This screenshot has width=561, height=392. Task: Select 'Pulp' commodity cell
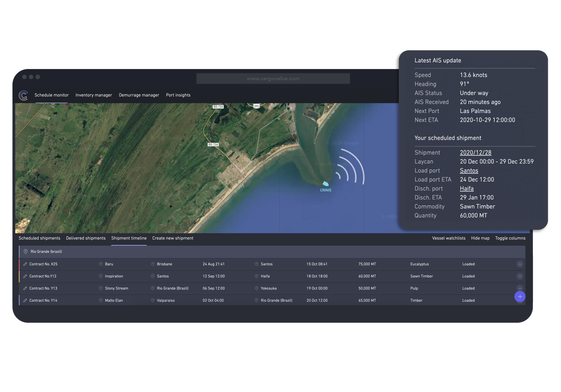(x=414, y=288)
